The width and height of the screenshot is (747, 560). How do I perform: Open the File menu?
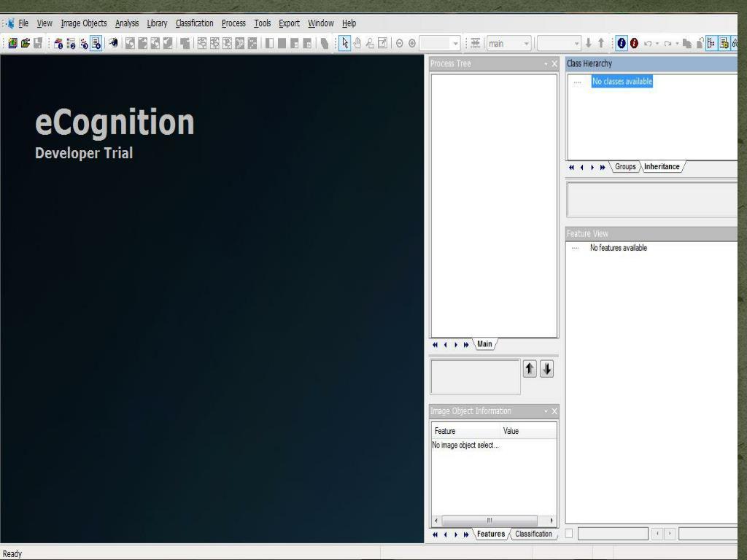[23, 23]
